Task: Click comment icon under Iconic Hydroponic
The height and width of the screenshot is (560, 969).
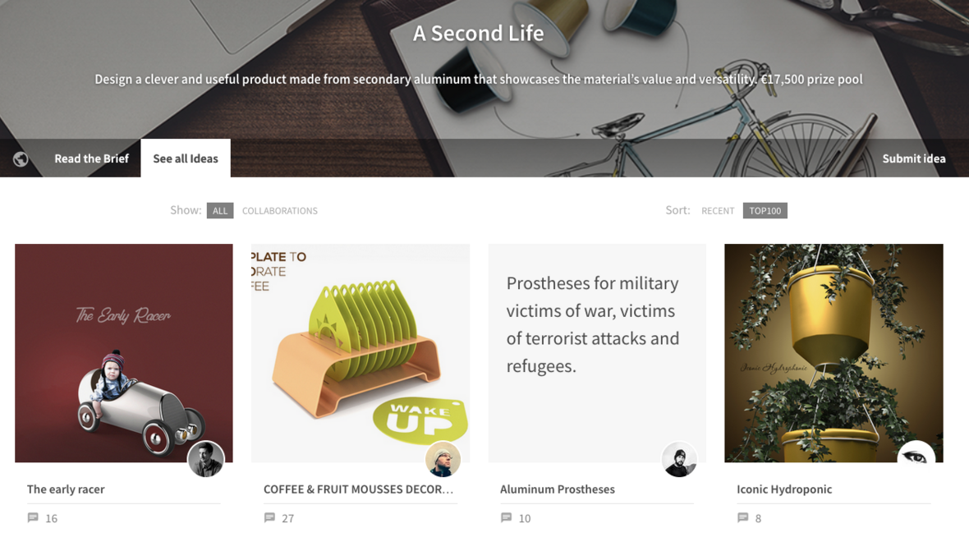Action: (743, 517)
